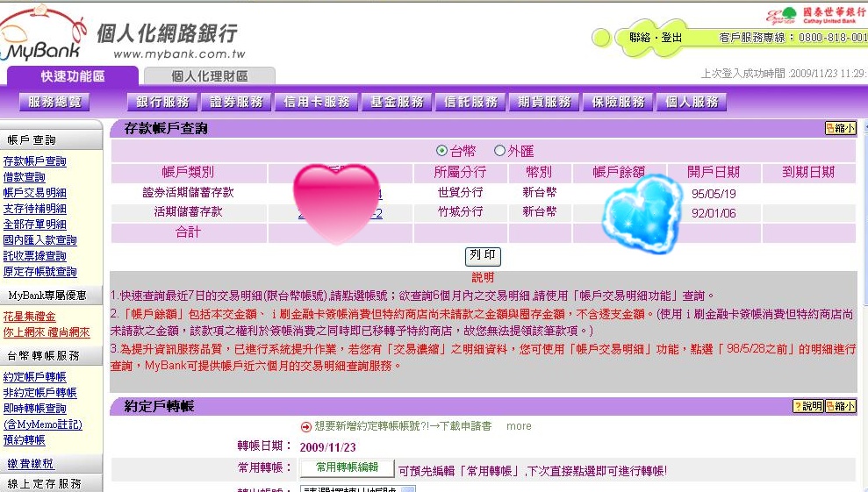This screenshot has height=492, width=868.
Task: Open 銀行服務 menu
Action: click(162, 102)
